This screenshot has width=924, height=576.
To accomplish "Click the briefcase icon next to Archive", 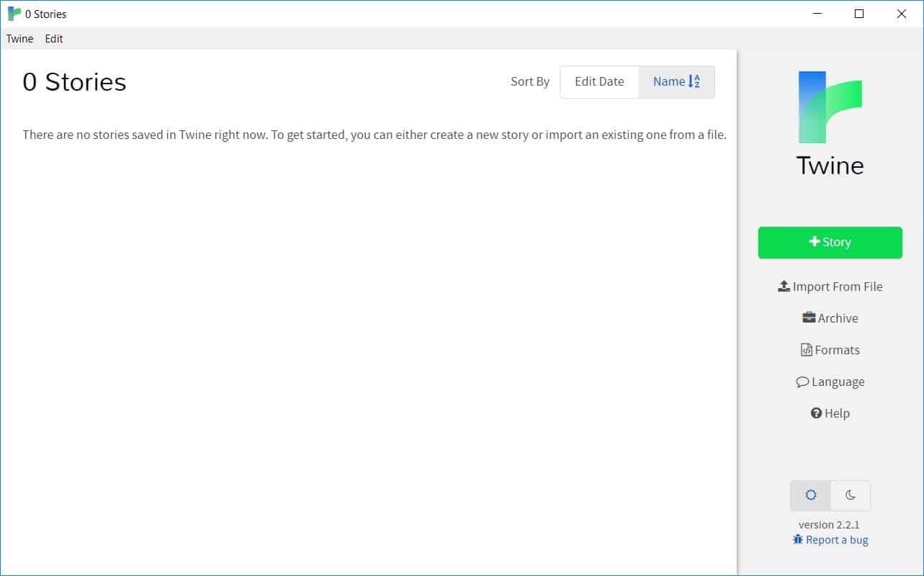I will coord(809,318).
